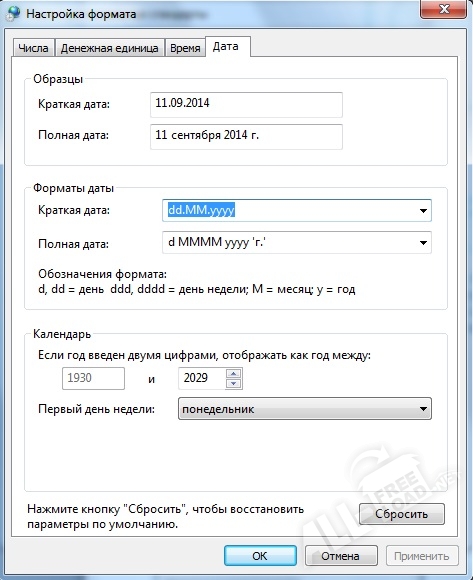Click the Отмена button

pyautogui.click(x=341, y=556)
